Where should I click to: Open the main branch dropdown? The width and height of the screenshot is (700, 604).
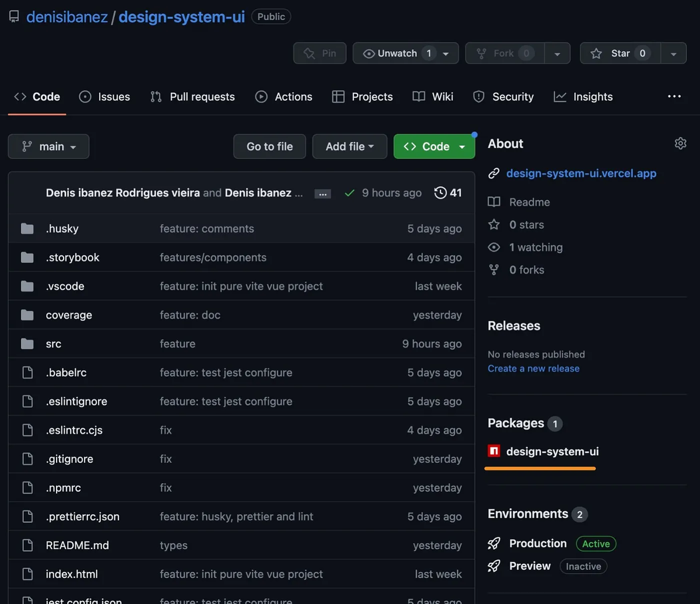(48, 146)
